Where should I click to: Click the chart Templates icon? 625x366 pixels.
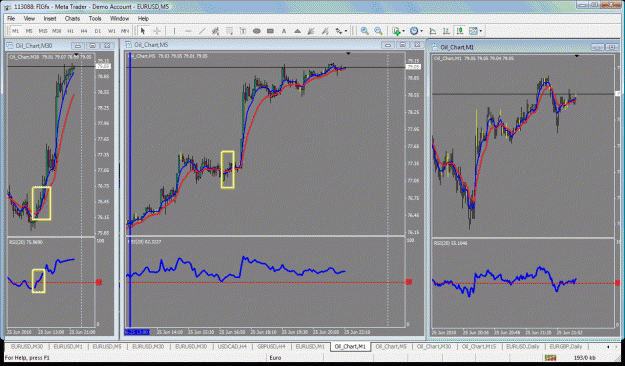(x=473, y=31)
